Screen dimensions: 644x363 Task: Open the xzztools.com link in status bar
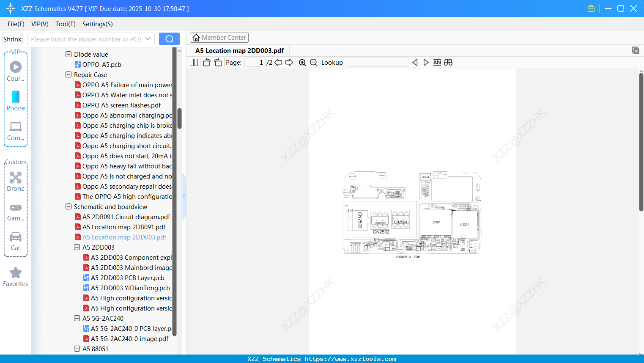pyautogui.click(x=350, y=359)
